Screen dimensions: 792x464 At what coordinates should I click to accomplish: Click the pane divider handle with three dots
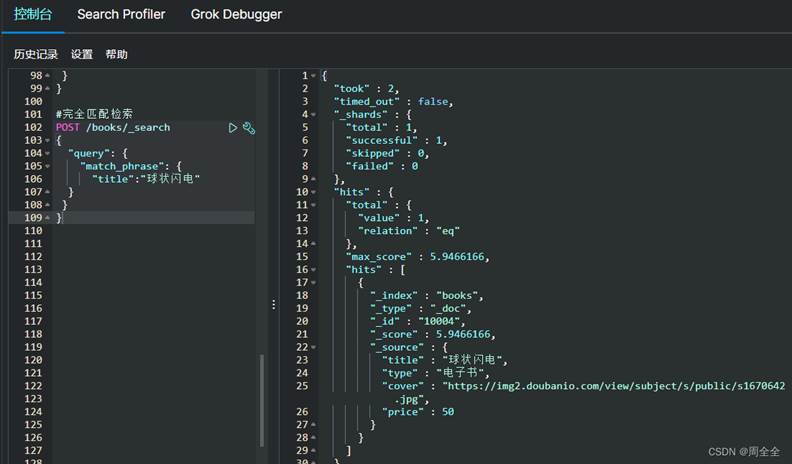click(x=273, y=304)
